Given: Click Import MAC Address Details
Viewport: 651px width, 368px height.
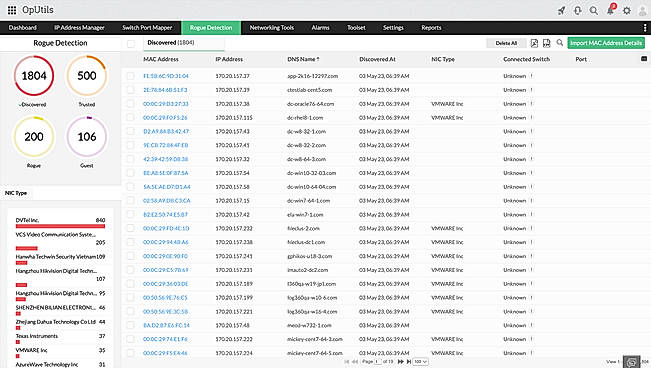Looking at the screenshot, I should point(606,43).
